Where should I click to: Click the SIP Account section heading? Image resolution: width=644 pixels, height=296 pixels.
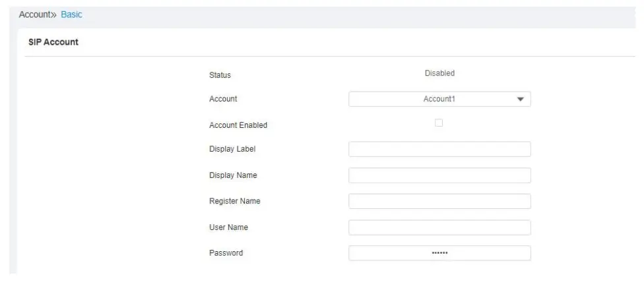(x=53, y=42)
